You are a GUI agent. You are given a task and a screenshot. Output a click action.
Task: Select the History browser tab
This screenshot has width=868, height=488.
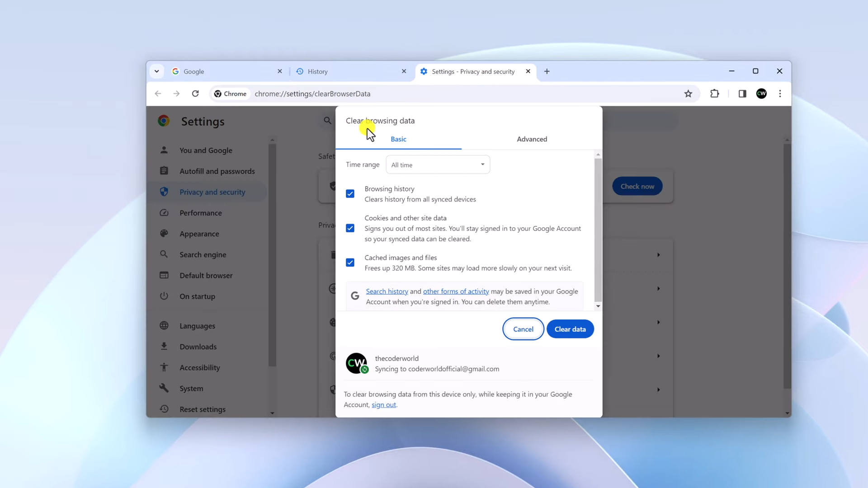[318, 71]
